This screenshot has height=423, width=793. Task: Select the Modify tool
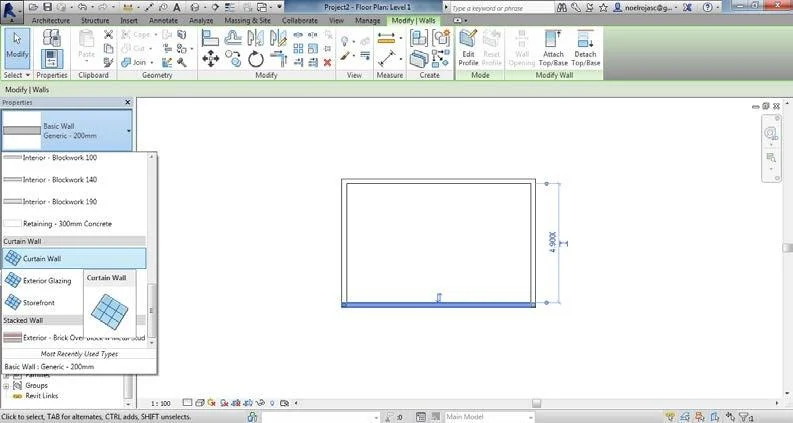[x=17, y=48]
